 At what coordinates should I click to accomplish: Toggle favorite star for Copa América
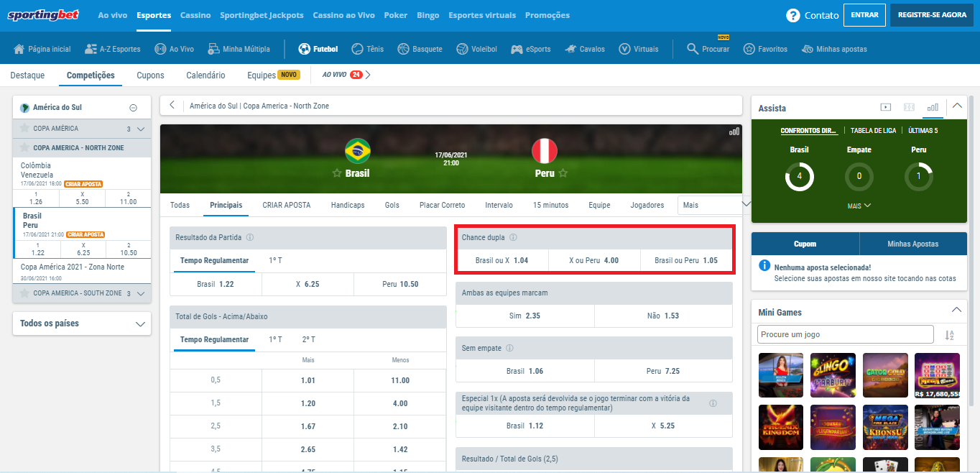click(x=24, y=129)
